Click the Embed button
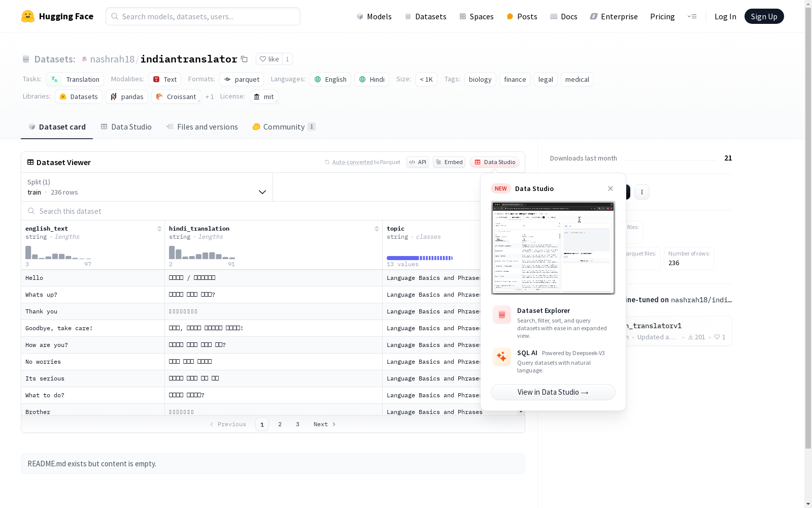 point(449,162)
